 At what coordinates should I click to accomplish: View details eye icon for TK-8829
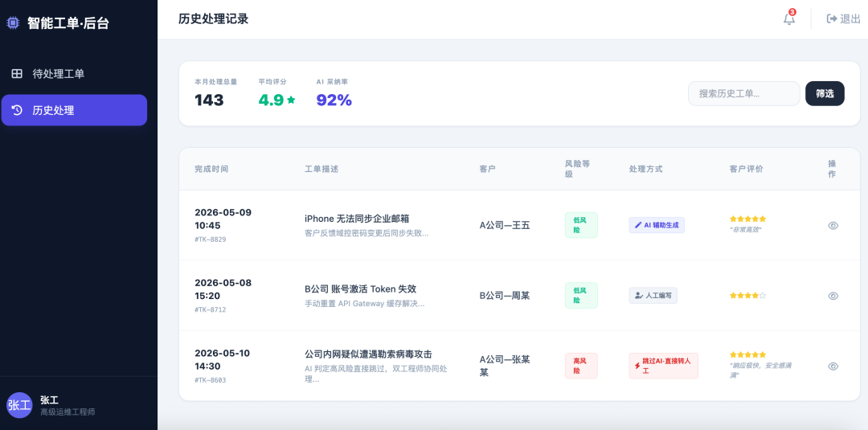(833, 225)
